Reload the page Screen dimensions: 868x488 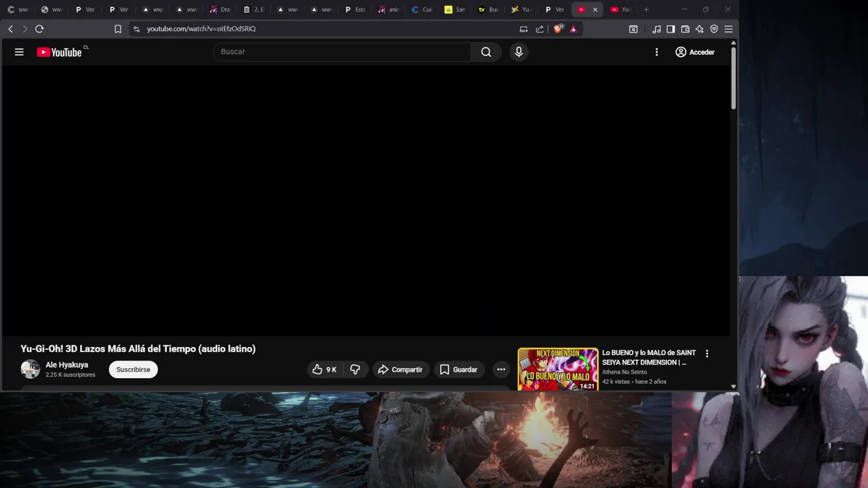(x=39, y=29)
